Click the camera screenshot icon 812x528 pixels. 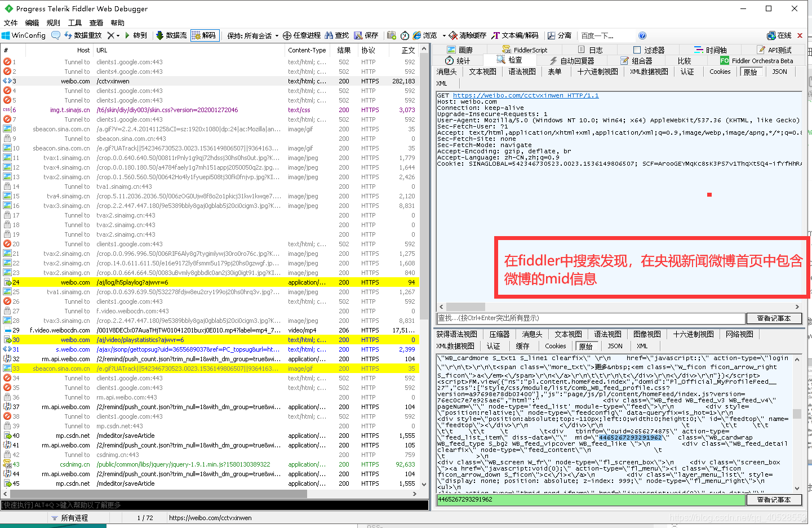(392, 35)
